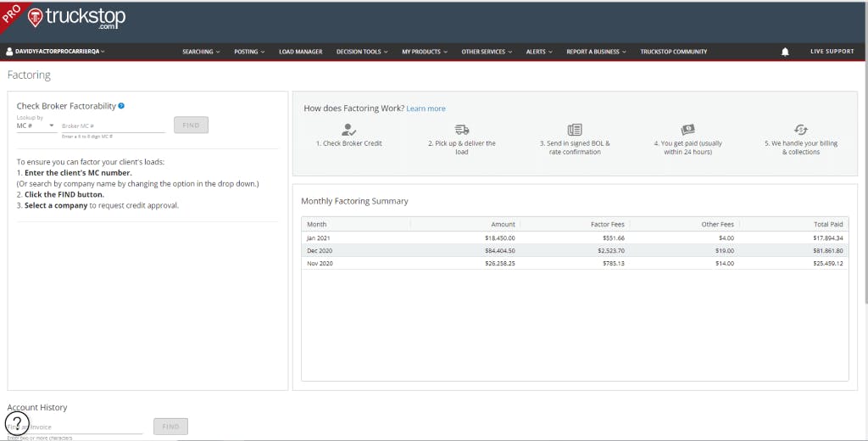Click the notification bell icon
Image resolution: width=868 pixels, height=441 pixels.
[785, 52]
